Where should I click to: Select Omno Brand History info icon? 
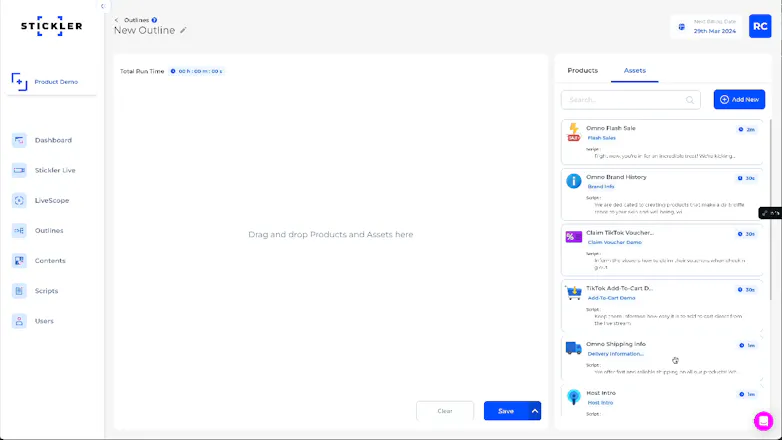574,181
